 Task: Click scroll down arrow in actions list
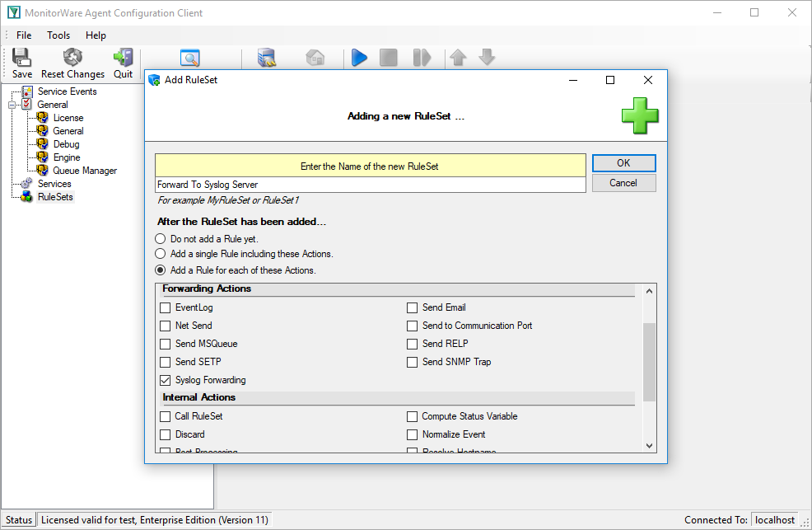pos(650,446)
